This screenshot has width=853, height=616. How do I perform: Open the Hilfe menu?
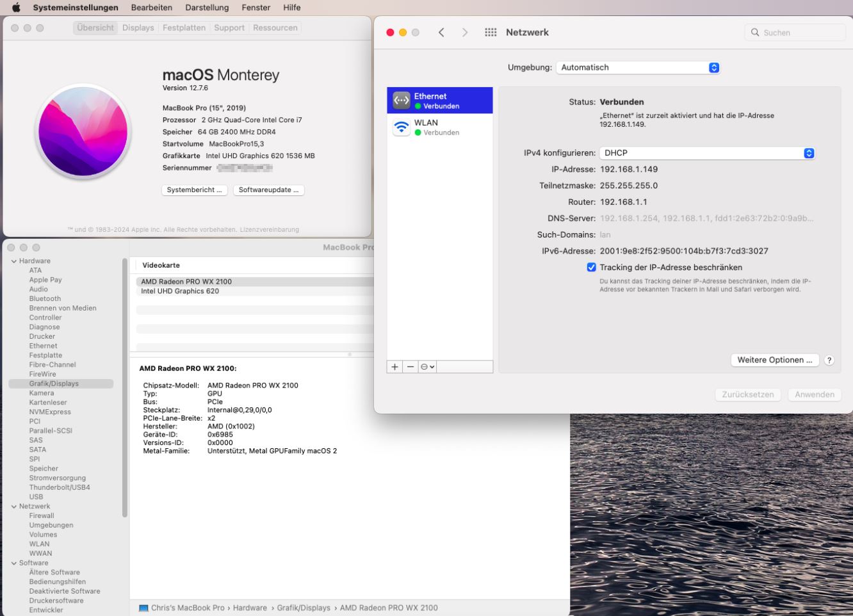pos(292,8)
